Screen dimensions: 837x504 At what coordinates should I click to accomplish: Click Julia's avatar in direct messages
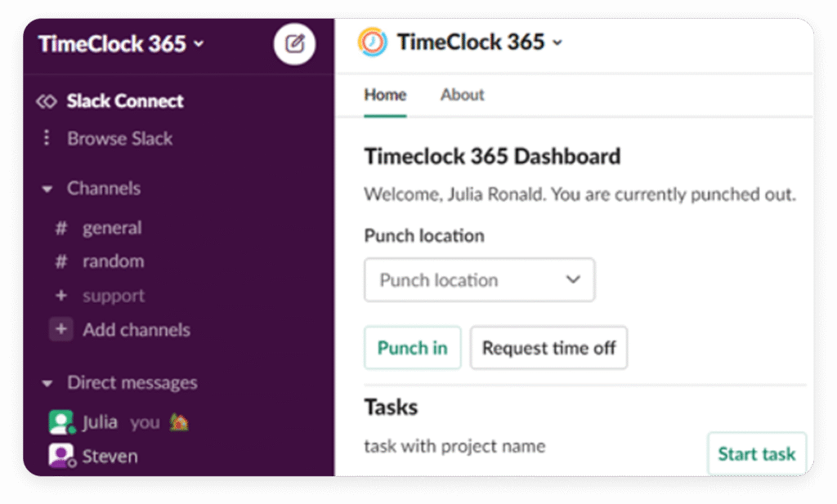60,422
